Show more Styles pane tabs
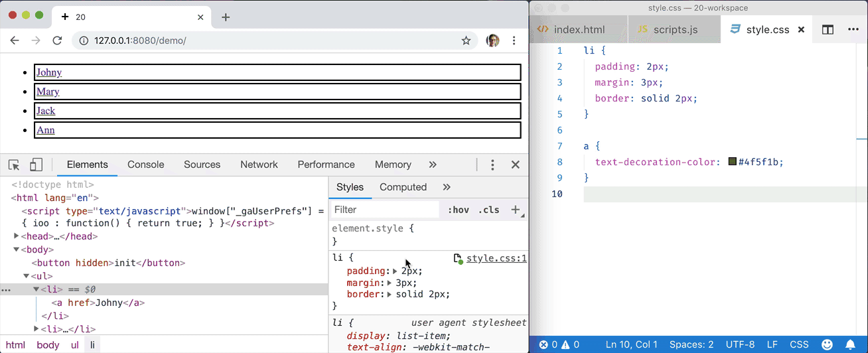 447,187
